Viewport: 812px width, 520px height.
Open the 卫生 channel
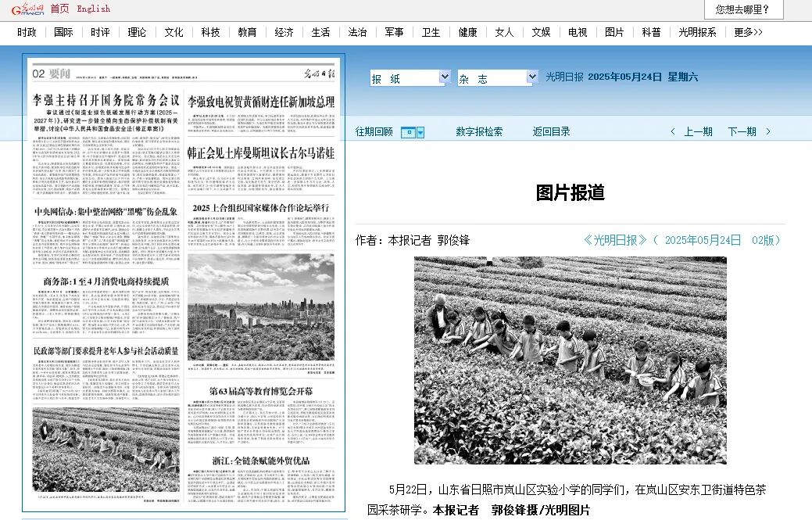pos(431,32)
